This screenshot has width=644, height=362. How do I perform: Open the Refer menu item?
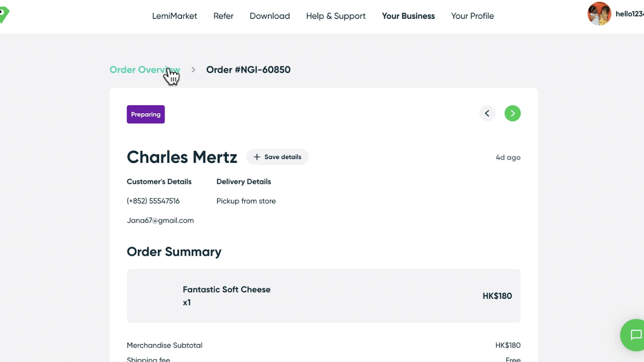click(x=223, y=16)
